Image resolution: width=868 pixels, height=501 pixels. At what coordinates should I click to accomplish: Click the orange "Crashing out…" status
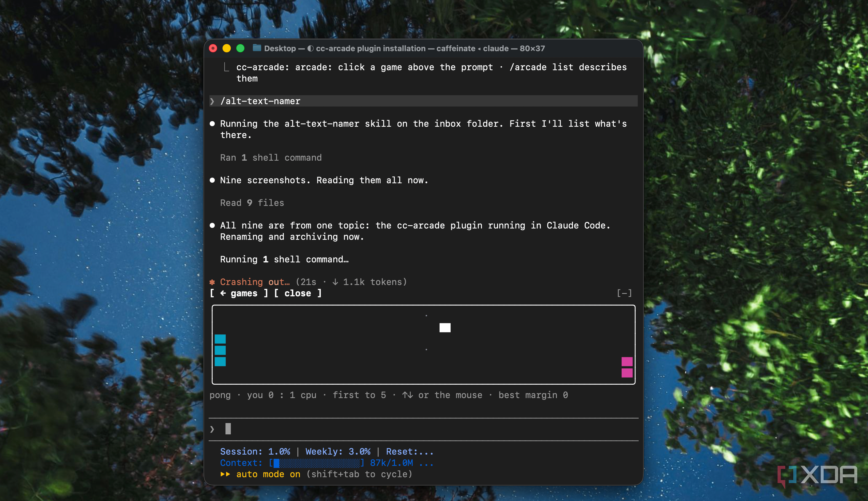(x=255, y=282)
